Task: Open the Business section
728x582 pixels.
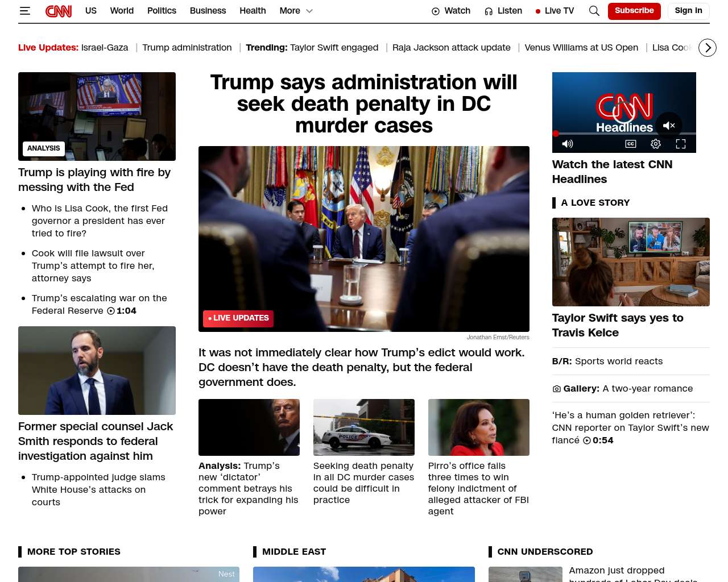Action: (208, 11)
